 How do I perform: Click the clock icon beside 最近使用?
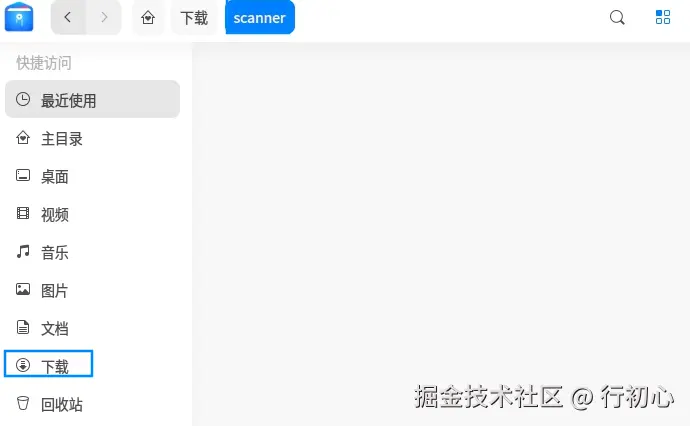coord(23,99)
